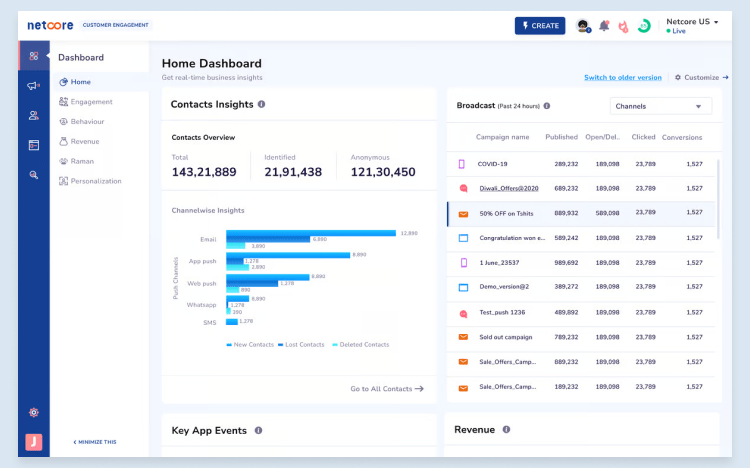Follow the Switch to older version link
Screen dimensions: 750x468
pyautogui.click(x=623, y=78)
